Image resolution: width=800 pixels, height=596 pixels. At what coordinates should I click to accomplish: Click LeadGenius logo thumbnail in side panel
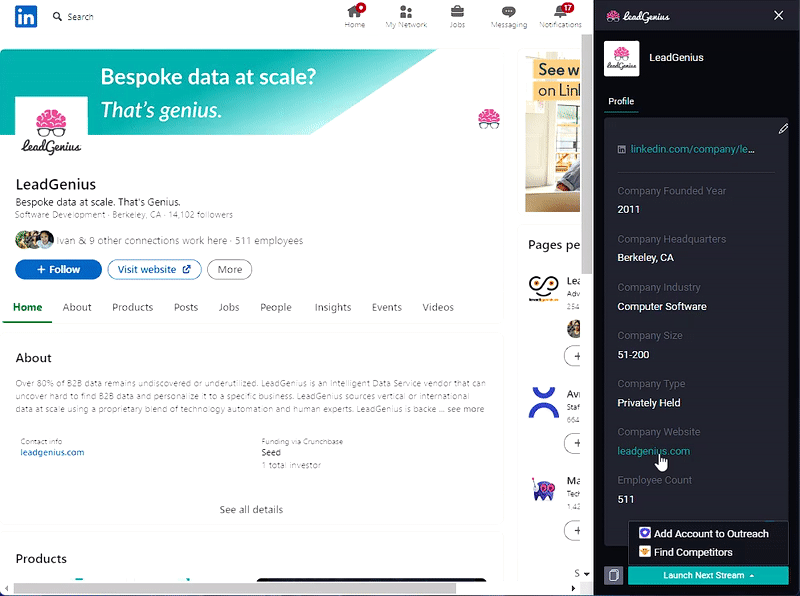coord(621,59)
